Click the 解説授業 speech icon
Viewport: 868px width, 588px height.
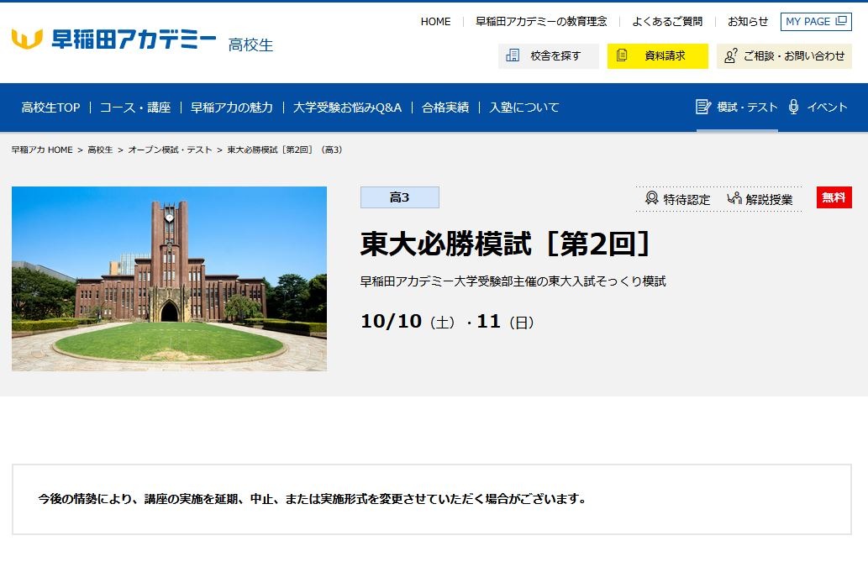736,198
